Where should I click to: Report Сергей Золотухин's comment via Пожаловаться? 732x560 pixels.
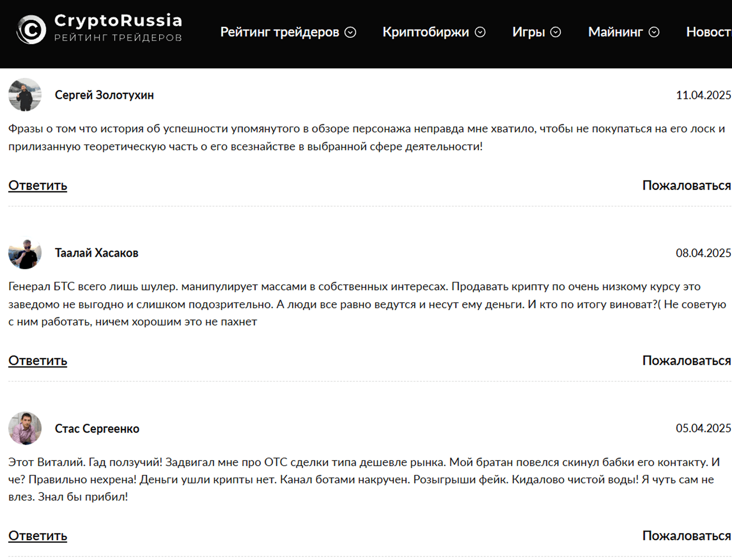[686, 186]
